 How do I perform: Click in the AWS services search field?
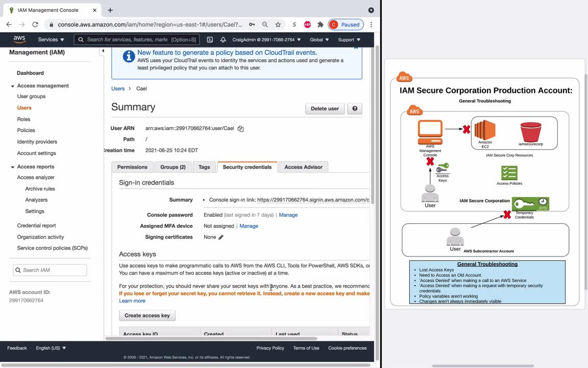tap(137, 39)
